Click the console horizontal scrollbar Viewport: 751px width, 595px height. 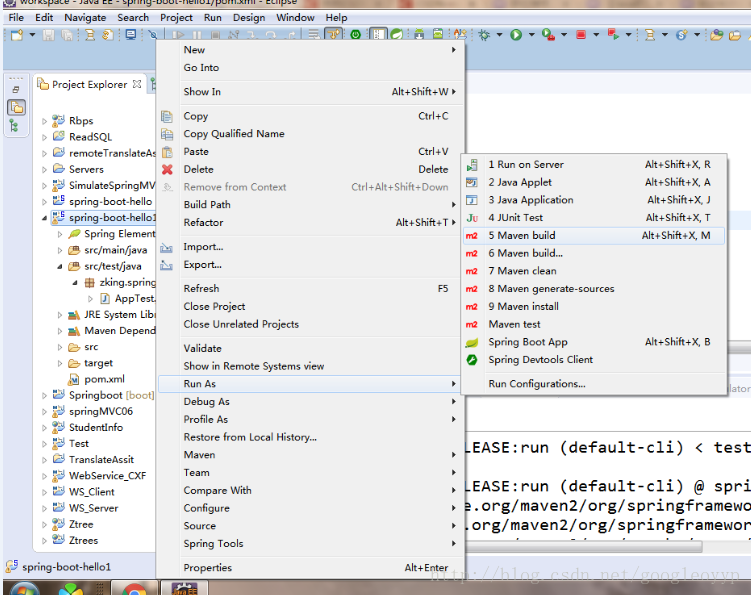583,547
